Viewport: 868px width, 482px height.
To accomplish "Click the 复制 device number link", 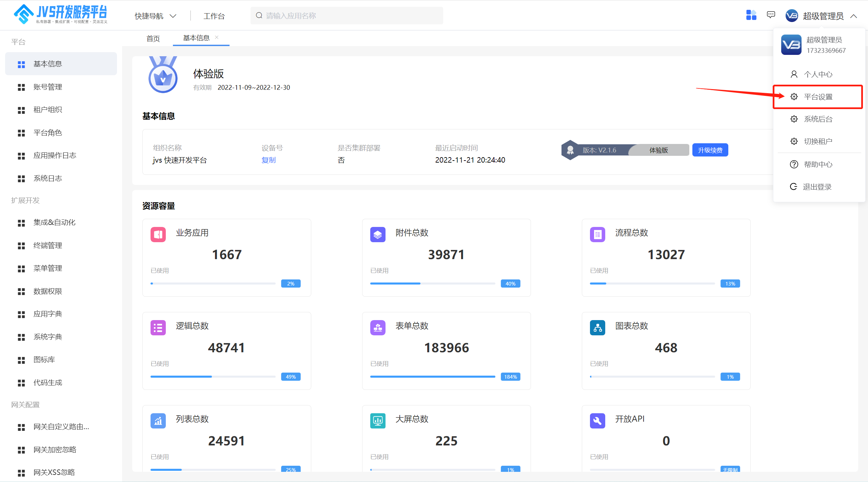I will 269,160.
